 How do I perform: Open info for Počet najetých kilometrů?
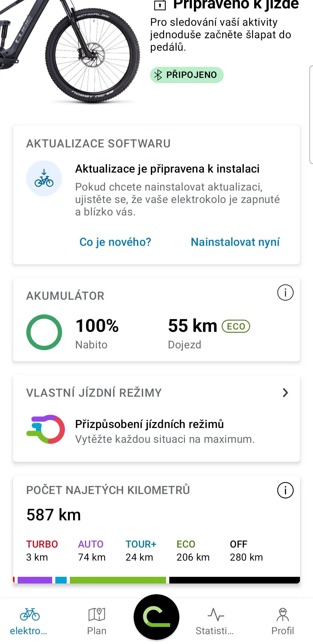click(285, 490)
